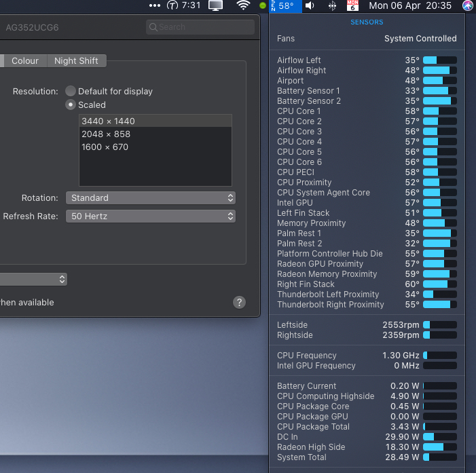Viewport: 476px width, 473px height.
Task: Click the green dot status icon
Action: coord(263,5)
